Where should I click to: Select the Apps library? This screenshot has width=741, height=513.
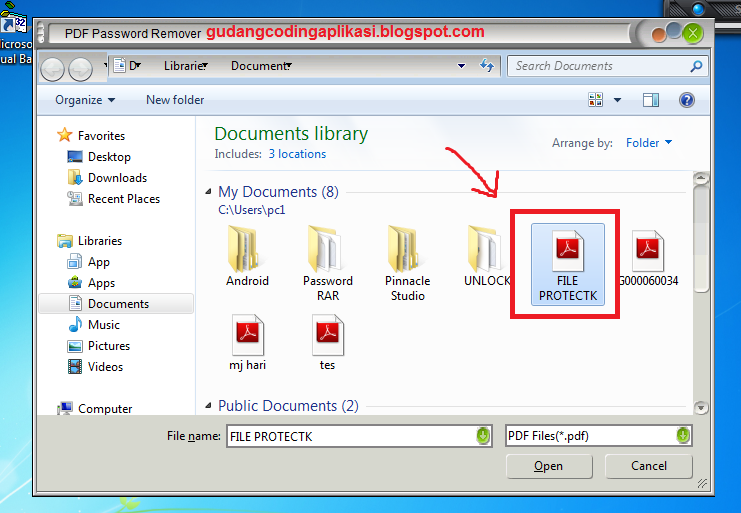point(101,282)
